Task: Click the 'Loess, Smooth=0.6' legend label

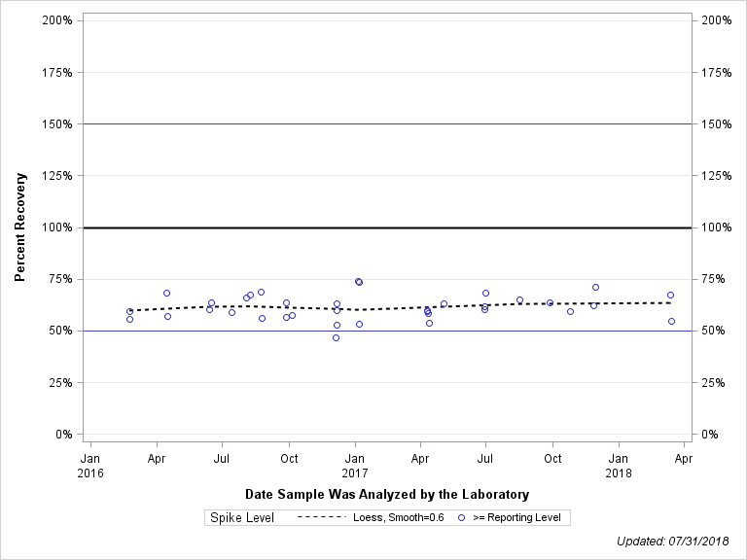Action: (x=398, y=517)
